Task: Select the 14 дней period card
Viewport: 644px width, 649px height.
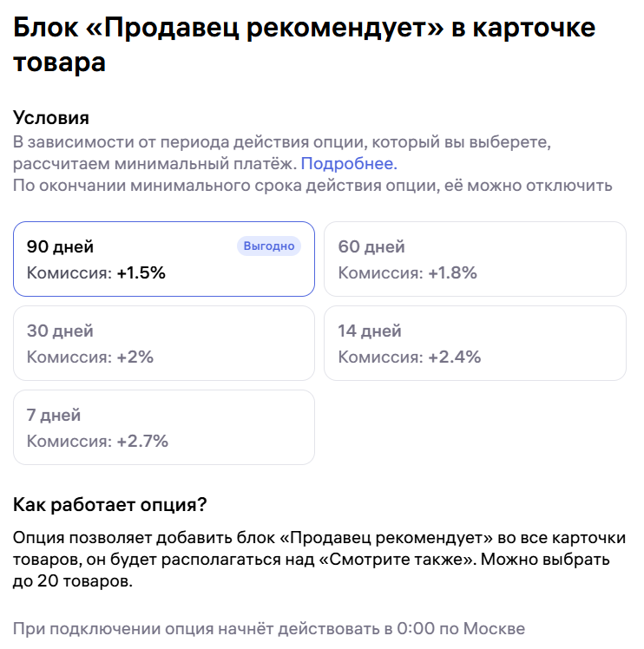Action: (x=474, y=344)
